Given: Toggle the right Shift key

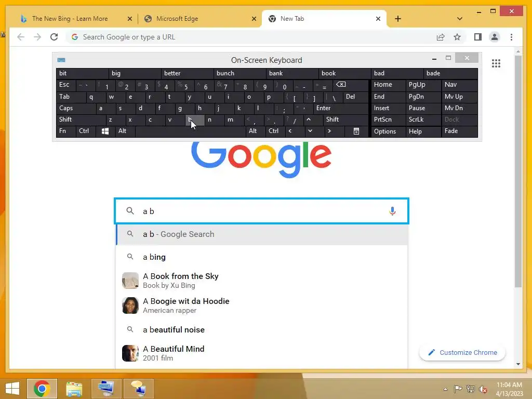Looking at the screenshot, I should 345,119.
